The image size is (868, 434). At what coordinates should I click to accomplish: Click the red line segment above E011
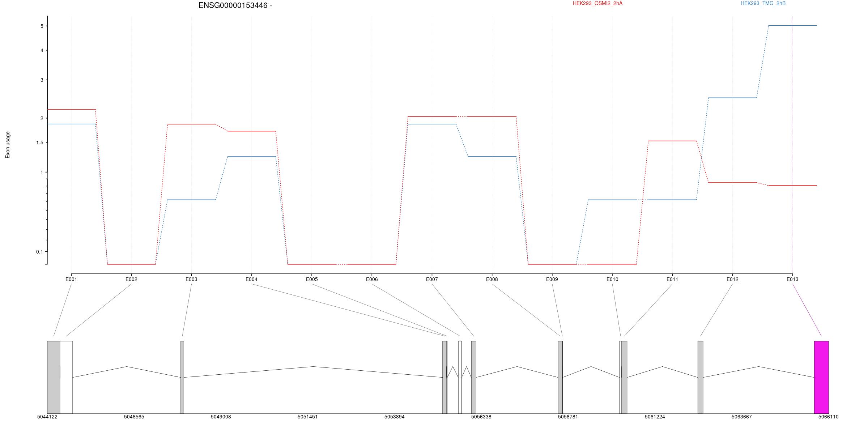pyautogui.click(x=672, y=141)
